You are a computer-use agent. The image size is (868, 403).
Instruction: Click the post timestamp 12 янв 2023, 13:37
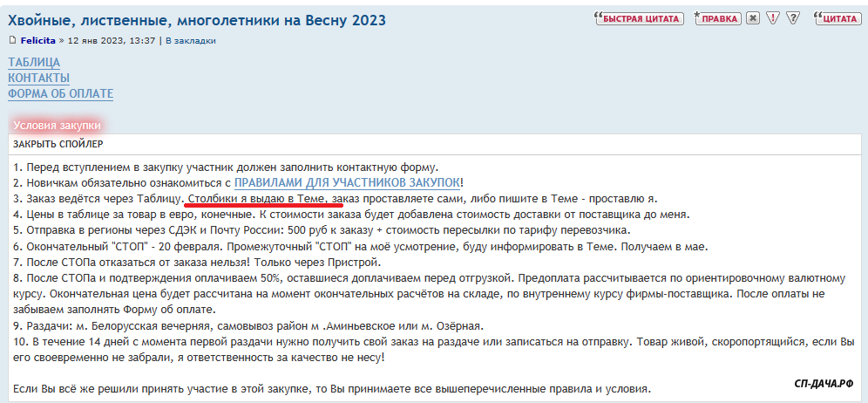point(112,40)
